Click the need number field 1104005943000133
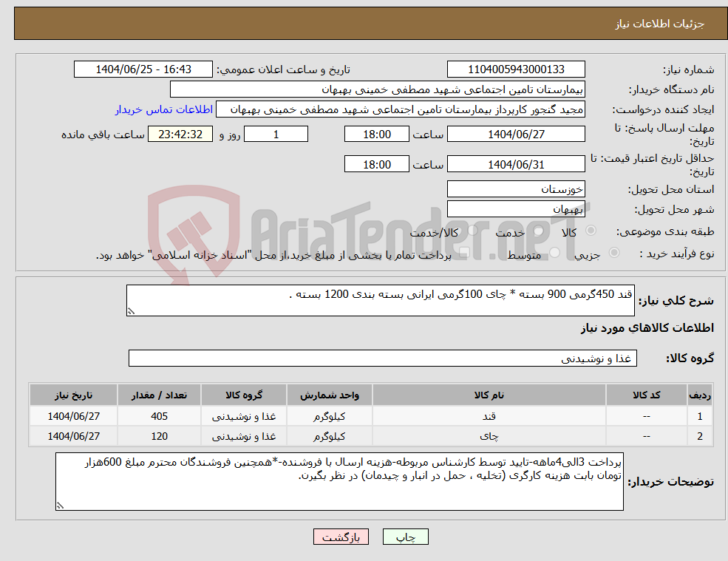728x561 pixels. coord(516,69)
